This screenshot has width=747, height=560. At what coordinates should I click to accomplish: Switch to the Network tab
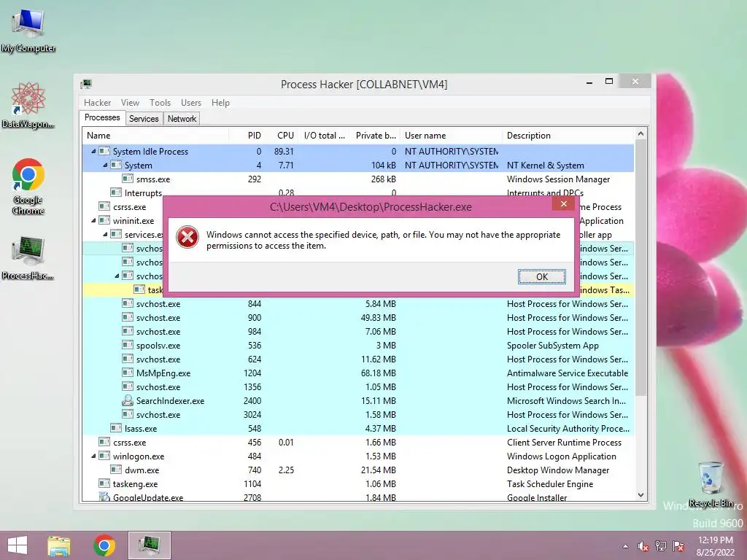point(182,119)
